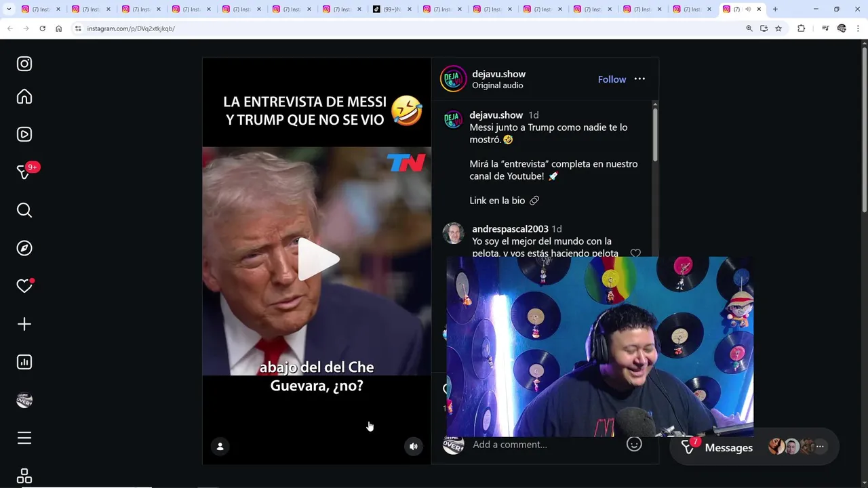Open the Meta apps grid icon in sidebar

pyautogui.click(x=24, y=476)
